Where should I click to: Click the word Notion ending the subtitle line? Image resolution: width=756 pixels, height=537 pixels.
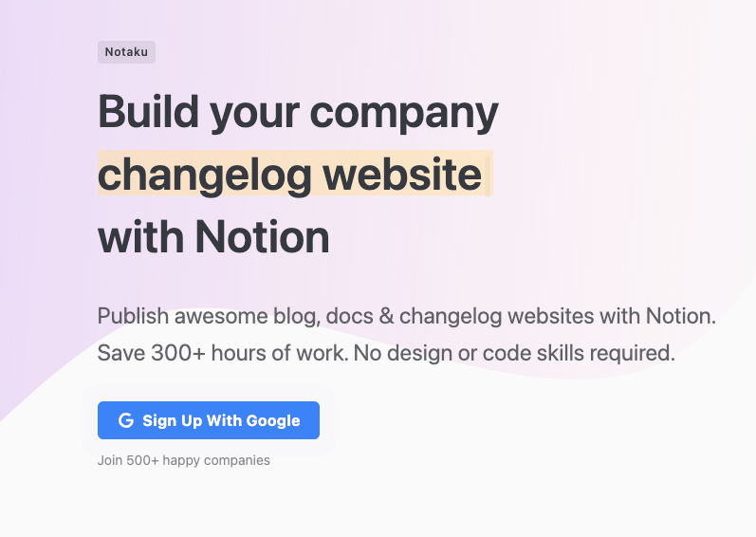pyautogui.click(x=680, y=317)
